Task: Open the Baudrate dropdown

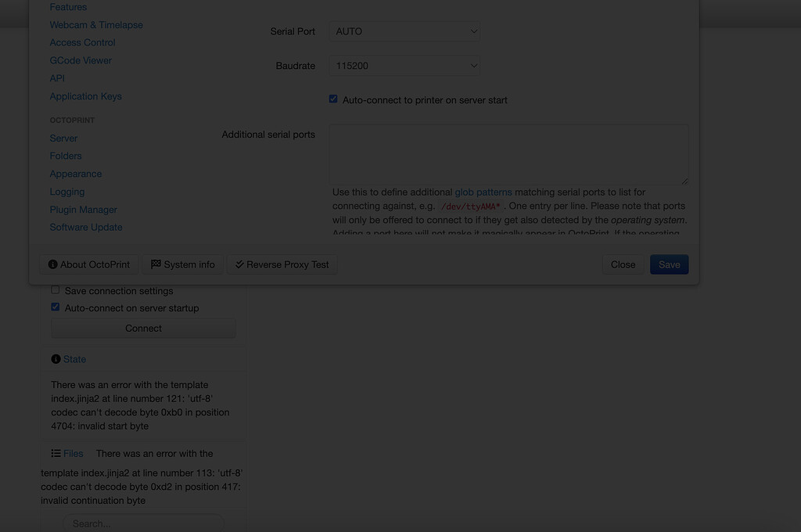Action: [x=404, y=66]
